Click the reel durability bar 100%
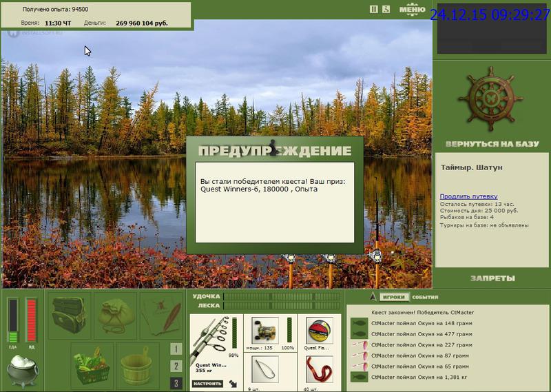Viewport: 551px width, 392px height. click(x=289, y=330)
